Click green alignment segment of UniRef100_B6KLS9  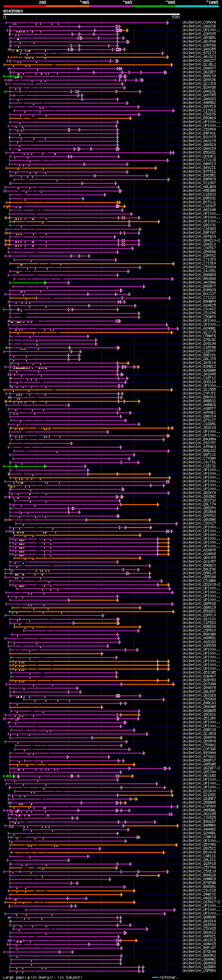point(11,76)
